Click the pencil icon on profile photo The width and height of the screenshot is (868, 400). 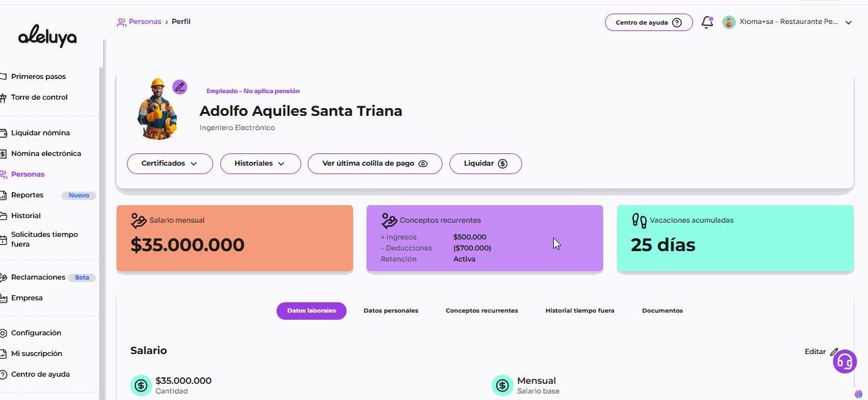click(179, 87)
